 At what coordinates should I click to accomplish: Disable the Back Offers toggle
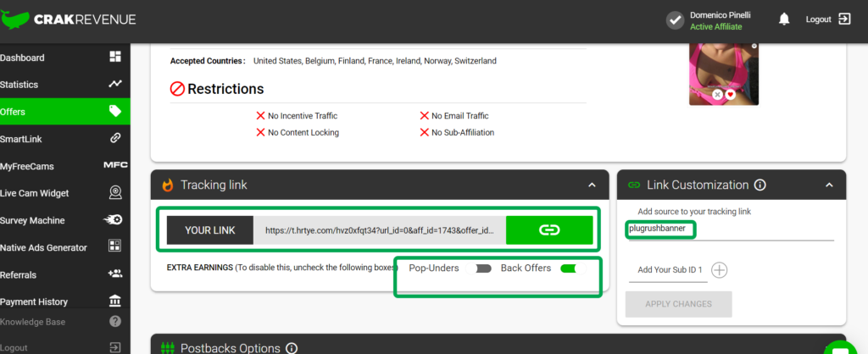coord(573,268)
